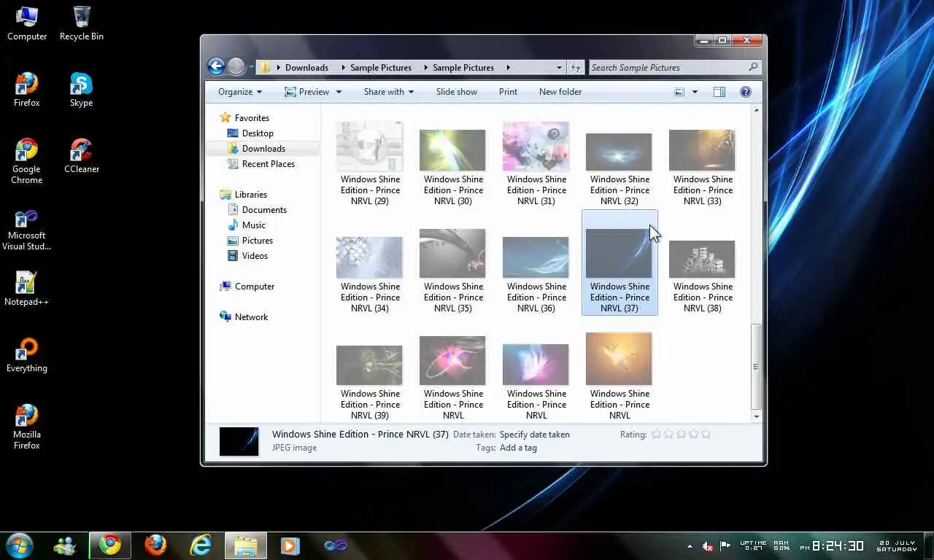This screenshot has height=560, width=934.
Task: Open the Documents library
Action: tap(264, 209)
